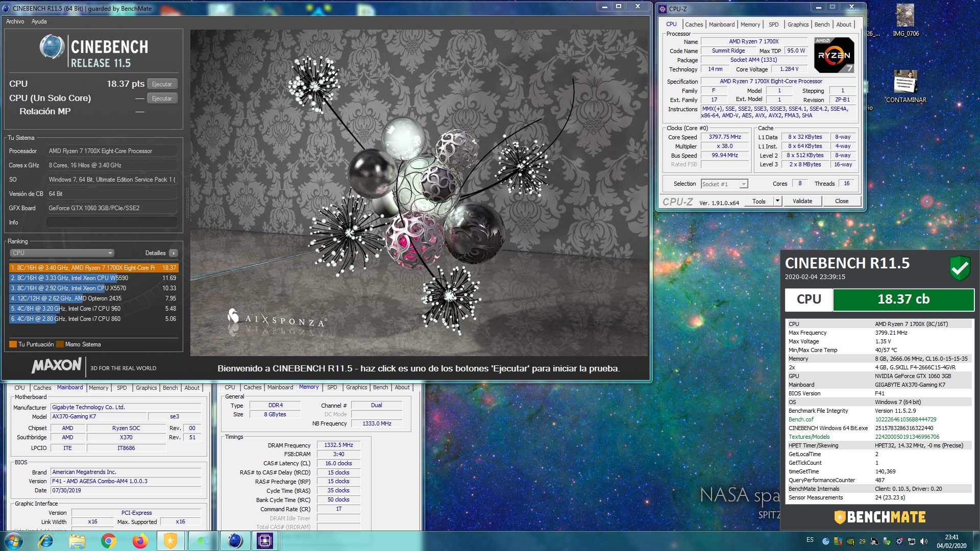
Task: Select SPD tab in Memory CPU-Z window
Action: (x=332, y=387)
